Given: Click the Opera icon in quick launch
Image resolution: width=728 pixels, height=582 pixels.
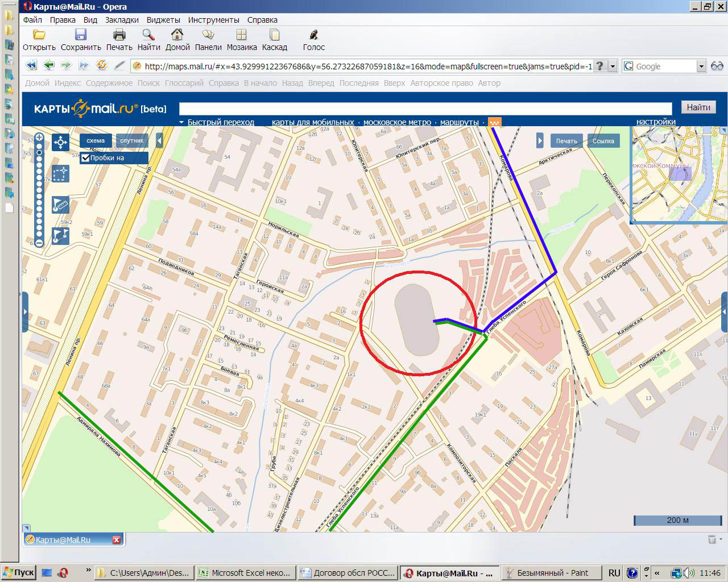Looking at the screenshot, I should click(63, 572).
